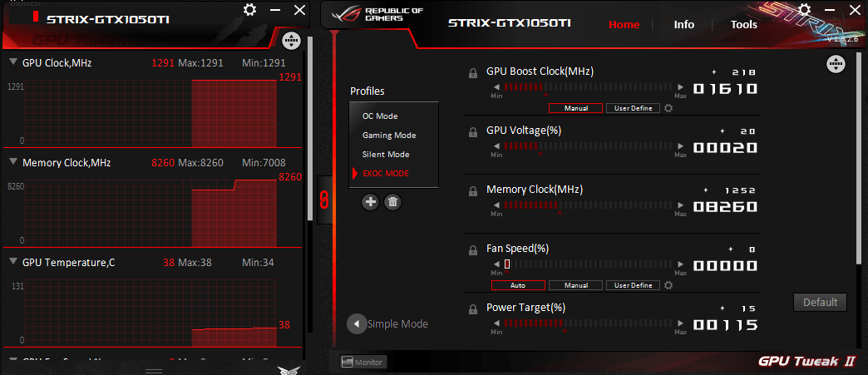Increase Memory Clock with right arrow
The image size is (868, 375).
680,205
